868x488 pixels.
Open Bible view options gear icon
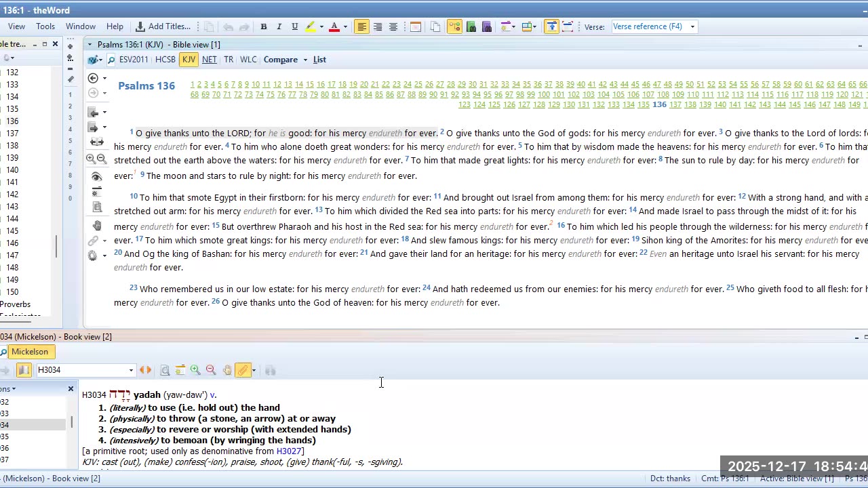93,256
